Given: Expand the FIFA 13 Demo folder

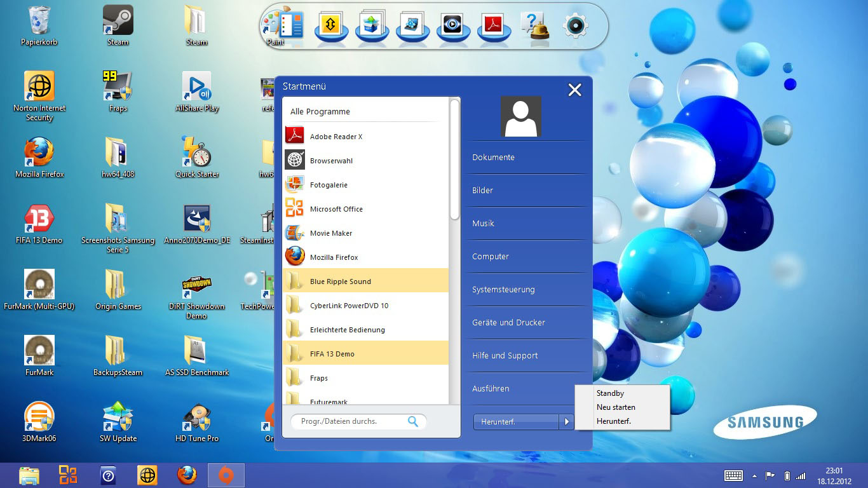Looking at the screenshot, I should (332, 354).
